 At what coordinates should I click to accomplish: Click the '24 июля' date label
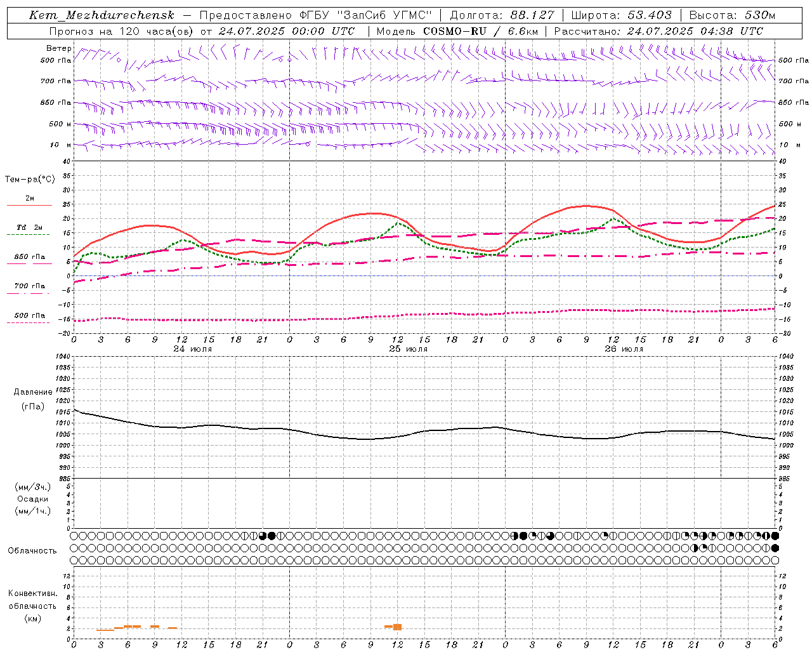[x=193, y=349]
